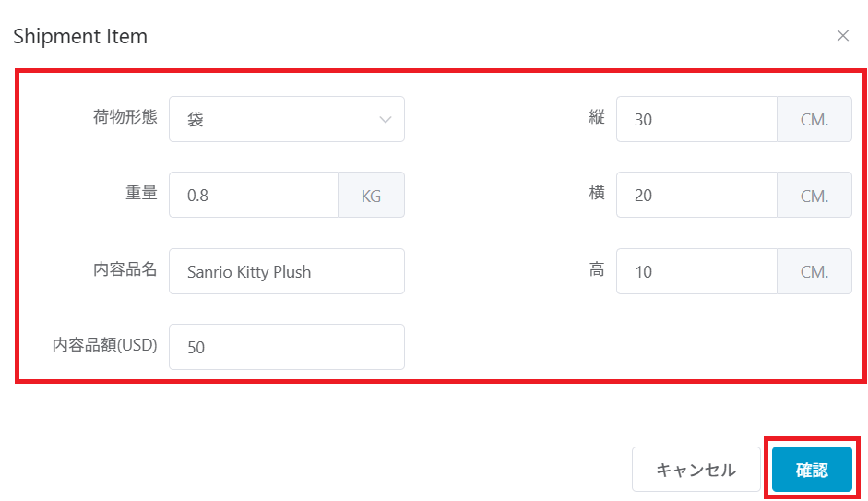This screenshot has height=501, width=868.
Task: Select the 高 height input field
Action: point(696,271)
